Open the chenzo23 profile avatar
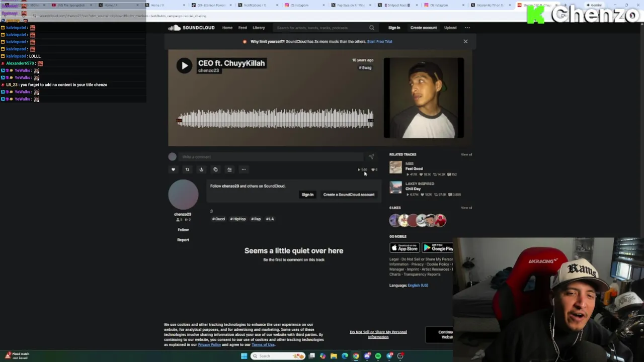Viewport: 644px width, 362px height. pos(183,195)
